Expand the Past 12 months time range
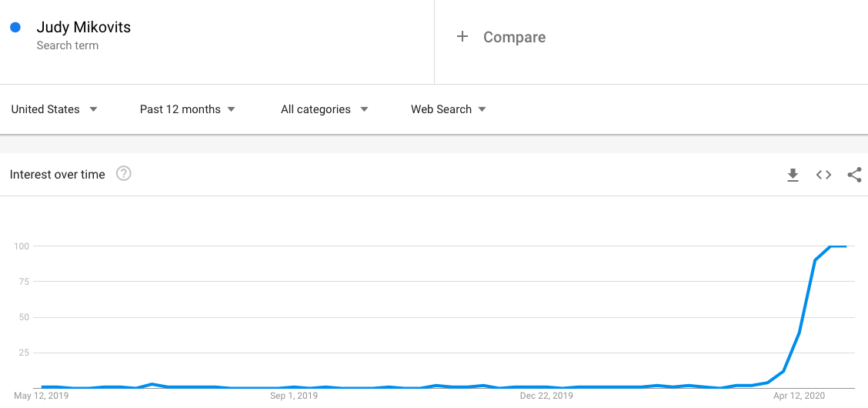 187,109
